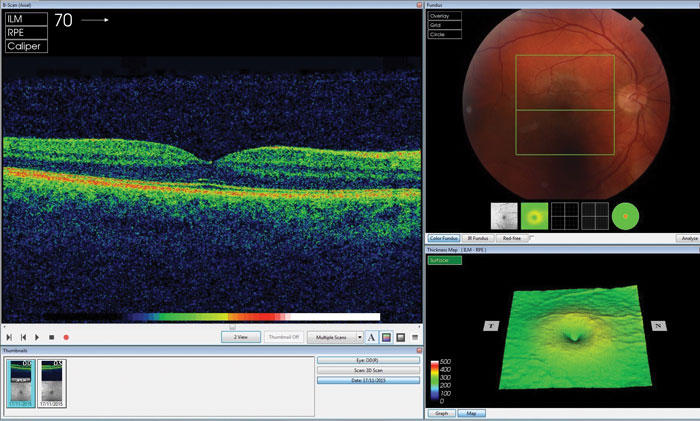Switch to the IR Fundus tab
700x421 pixels.
pyautogui.click(x=477, y=239)
